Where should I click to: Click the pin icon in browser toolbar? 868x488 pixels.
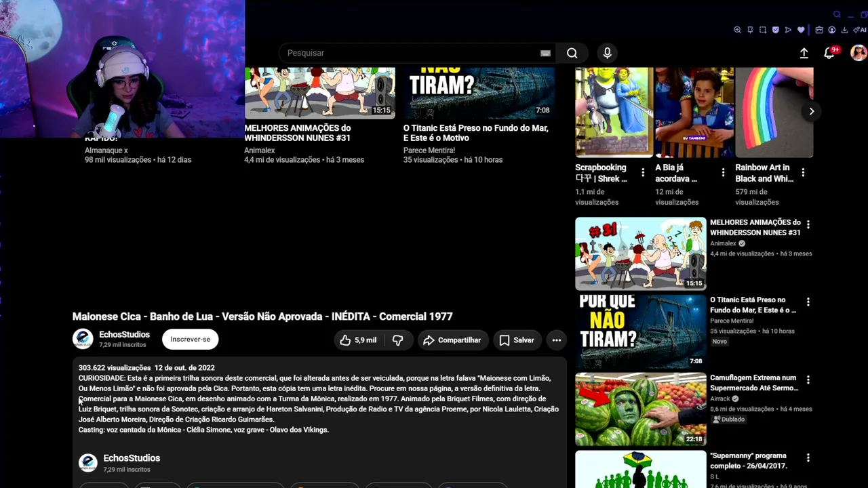[x=750, y=30]
